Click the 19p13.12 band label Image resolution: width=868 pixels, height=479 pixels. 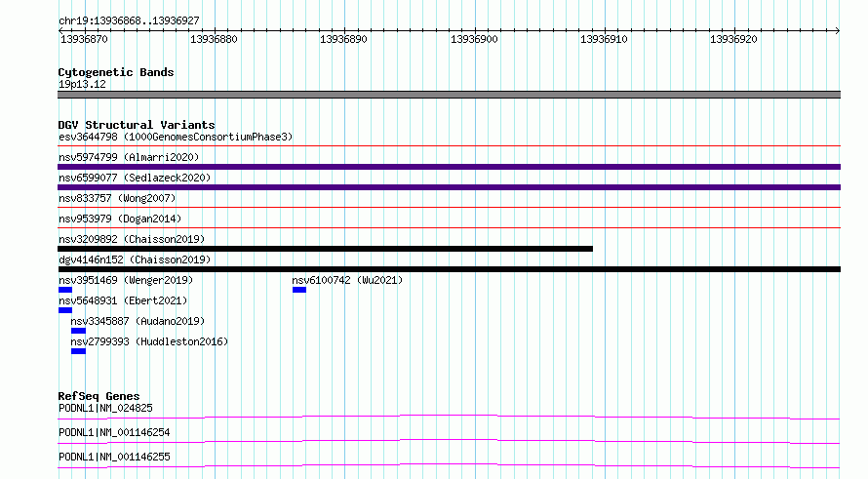pyautogui.click(x=82, y=84)
